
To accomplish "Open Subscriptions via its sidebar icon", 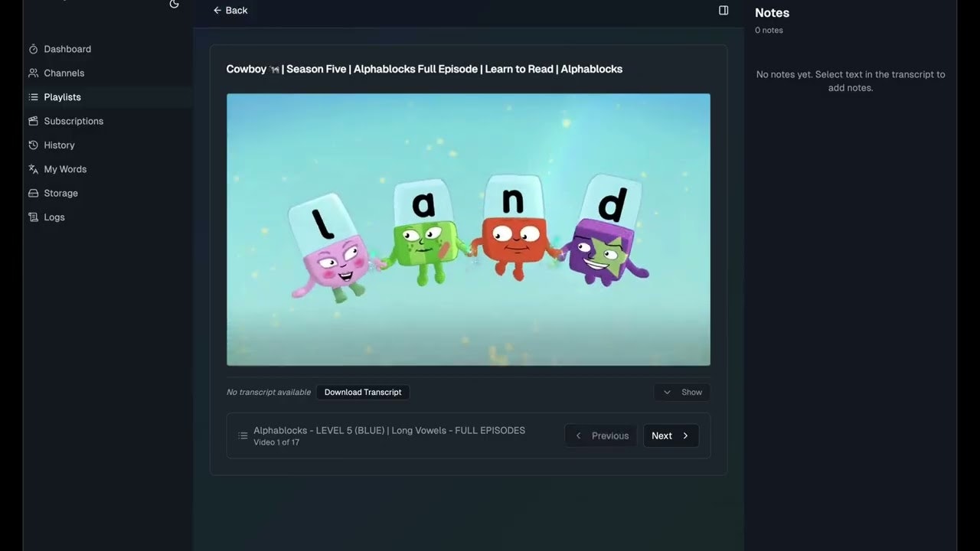I will pos(32,120).
